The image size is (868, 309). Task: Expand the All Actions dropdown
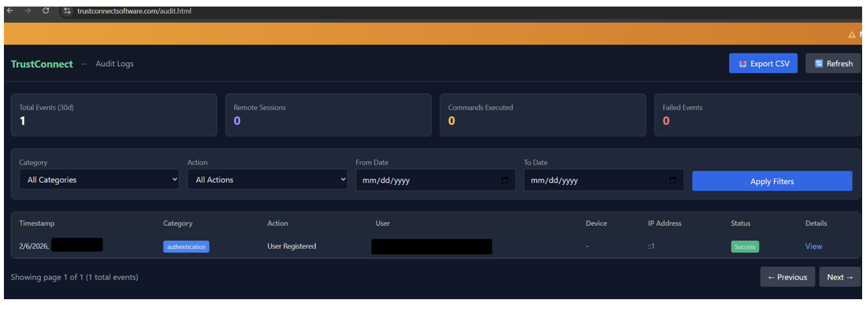[x=267, y=180]
